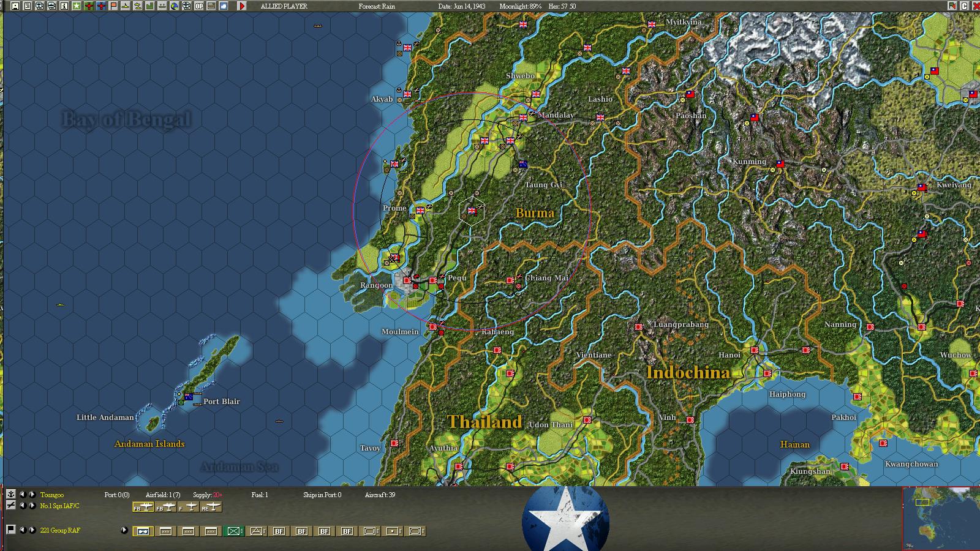980x551 pixels.
Task: Click the yellow aircraft toolbar icon
Action: click(126, 6)
